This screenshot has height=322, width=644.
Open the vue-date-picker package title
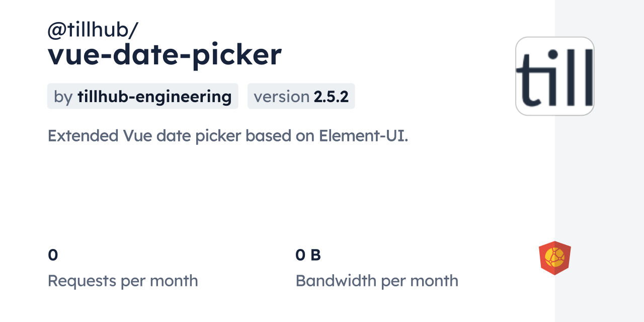point(165,55)
